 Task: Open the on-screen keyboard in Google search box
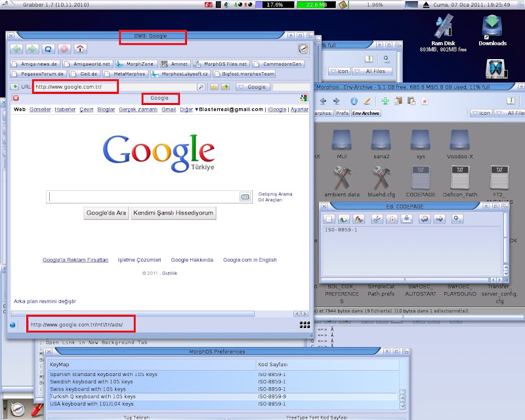point(245,197)
